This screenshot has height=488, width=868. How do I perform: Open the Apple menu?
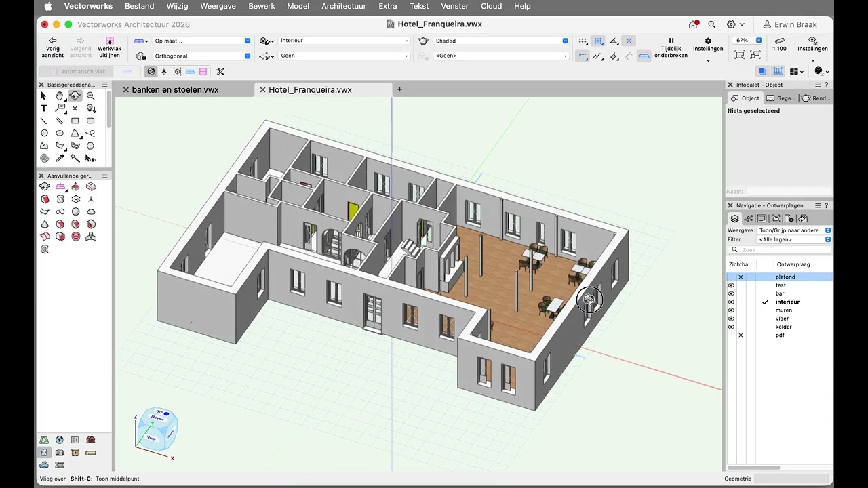tap(47, 6)
